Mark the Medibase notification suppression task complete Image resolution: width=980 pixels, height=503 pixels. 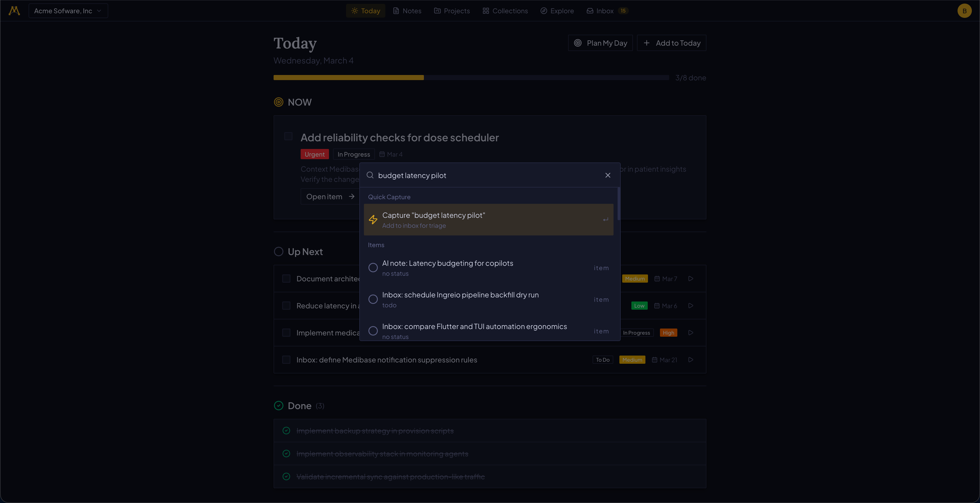coord(286,360)
